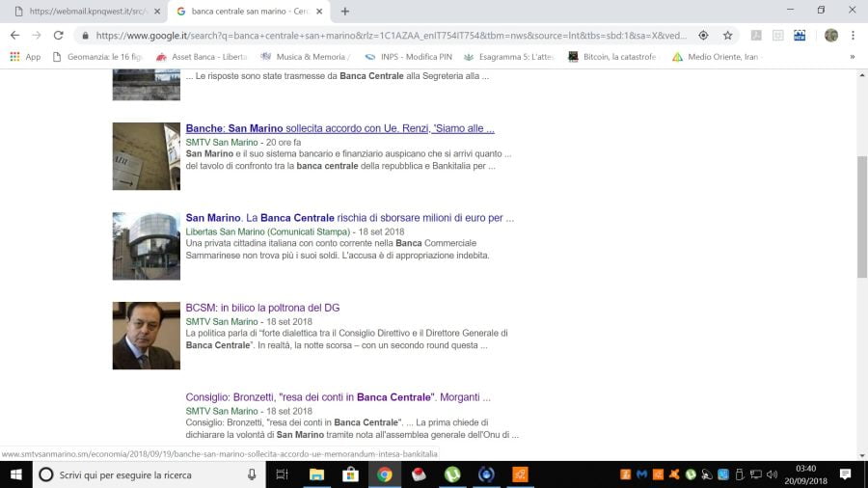The image size is (868, 488).
Task: Click the forward navigation arrow
Action: pos(37,36)
